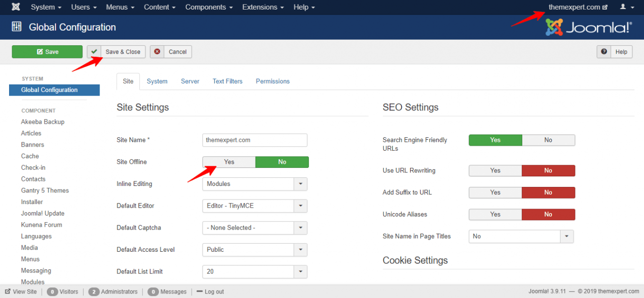Switch to the Text Filters tab

pyautogui.click(x=227, y=81)
